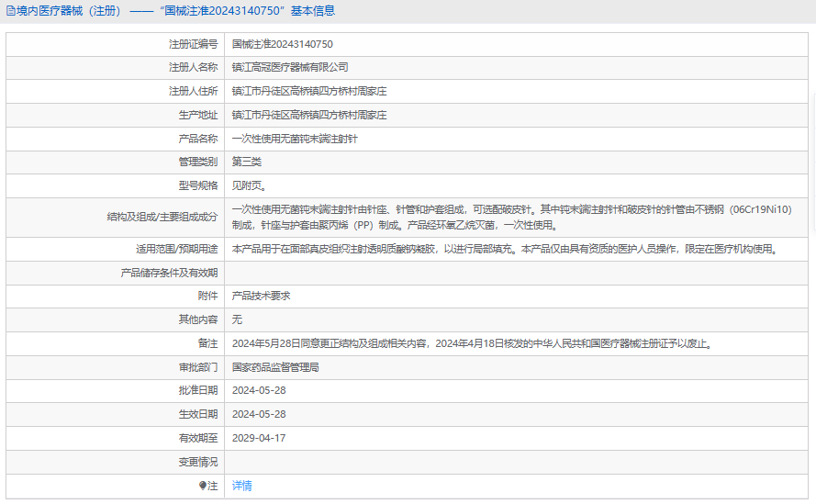Click the bulb icon beside 注 label
The height and width of the screenshot is (504, 816).
pyautogui.click(x=203, y=486)
